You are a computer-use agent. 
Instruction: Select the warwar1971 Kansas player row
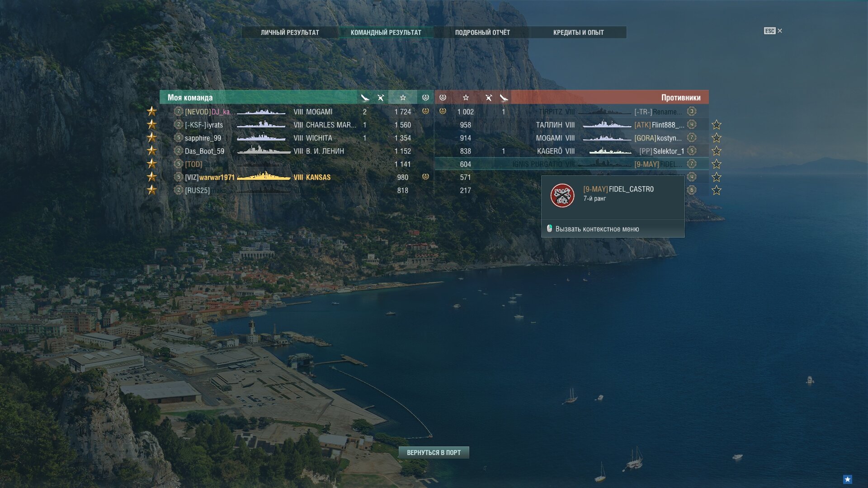point(297,177)
